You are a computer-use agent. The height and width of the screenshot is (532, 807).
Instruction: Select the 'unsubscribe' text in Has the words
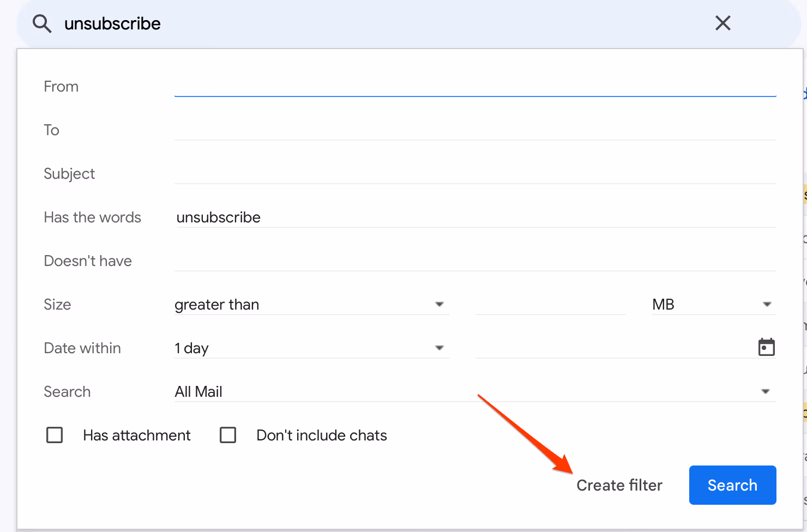[218, 217]
